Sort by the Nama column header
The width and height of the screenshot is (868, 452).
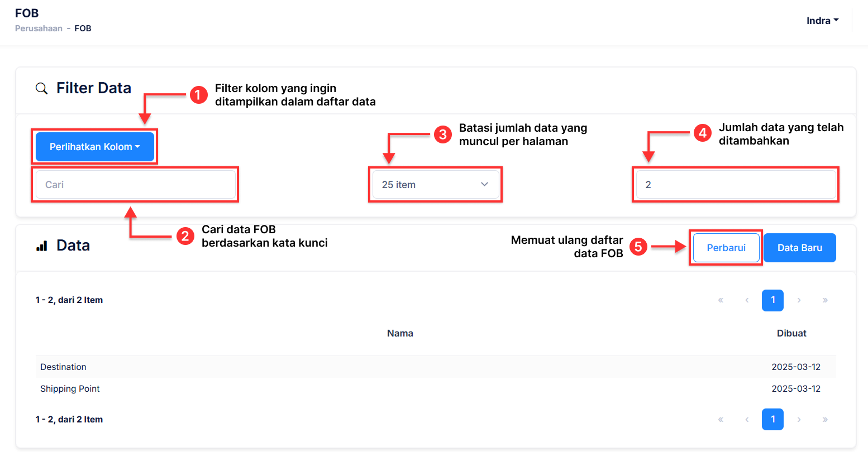[400, 333]
